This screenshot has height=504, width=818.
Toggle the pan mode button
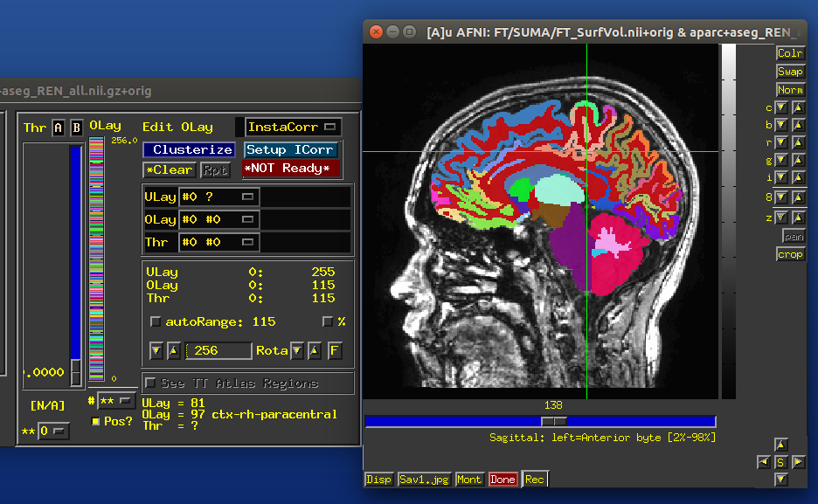tap(794, 237)
